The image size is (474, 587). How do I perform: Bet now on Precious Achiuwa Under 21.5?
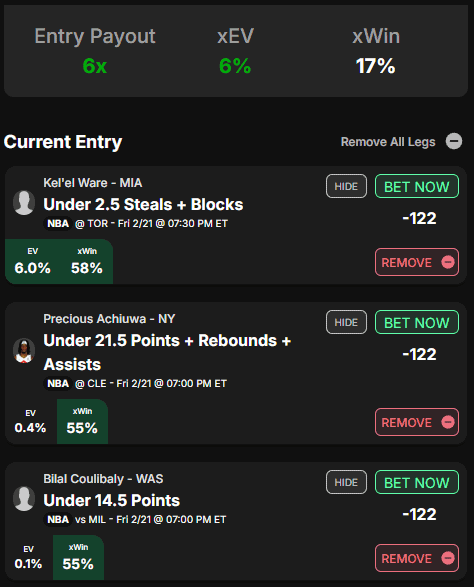click(x=417, y=322)
